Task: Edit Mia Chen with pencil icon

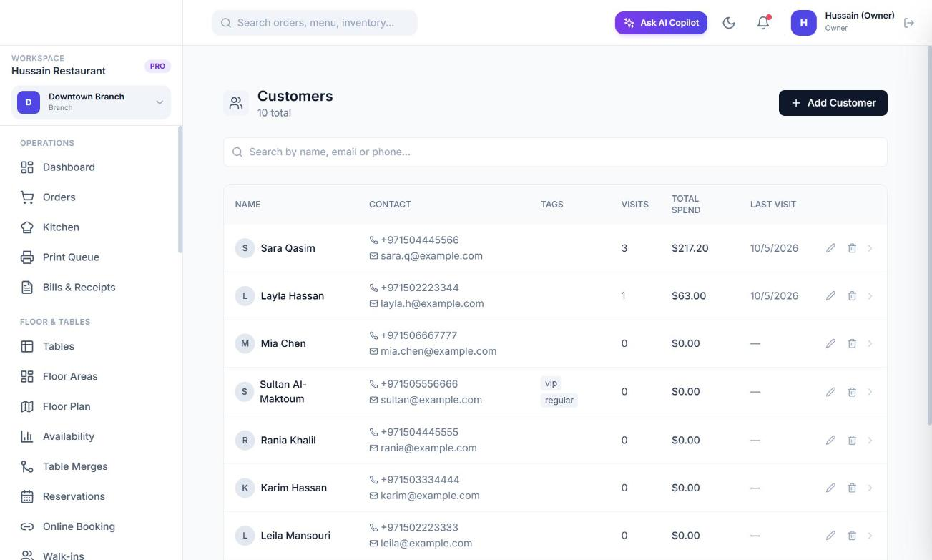Action: (x=830, y=344)
